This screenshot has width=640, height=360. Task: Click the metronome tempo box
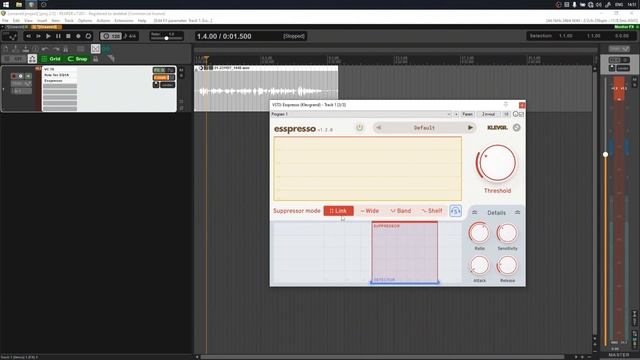point(111,36)
